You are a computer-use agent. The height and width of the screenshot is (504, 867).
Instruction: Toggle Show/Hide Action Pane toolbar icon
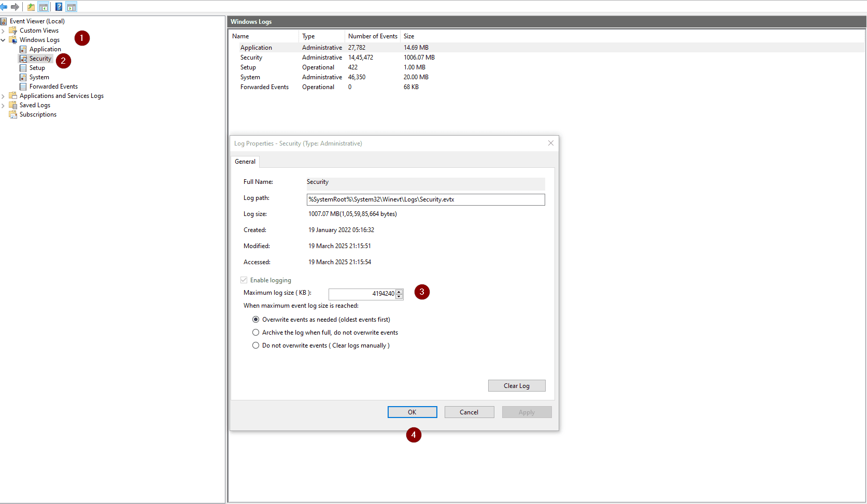pyautogui.click(x=72, y=7)
